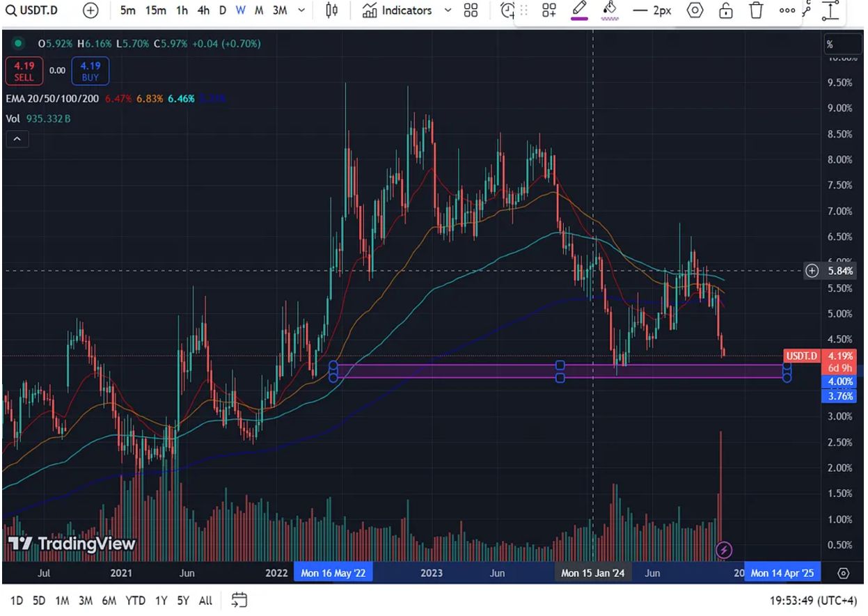Image resolution: width=868 pixels, height=616 pixels.
Task: Open the chart settings gear at bottom right
Action: point(844,574)
